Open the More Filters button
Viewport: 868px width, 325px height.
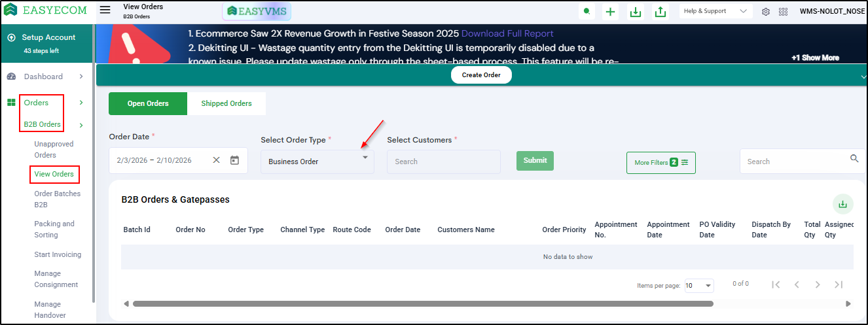point(660,163)
